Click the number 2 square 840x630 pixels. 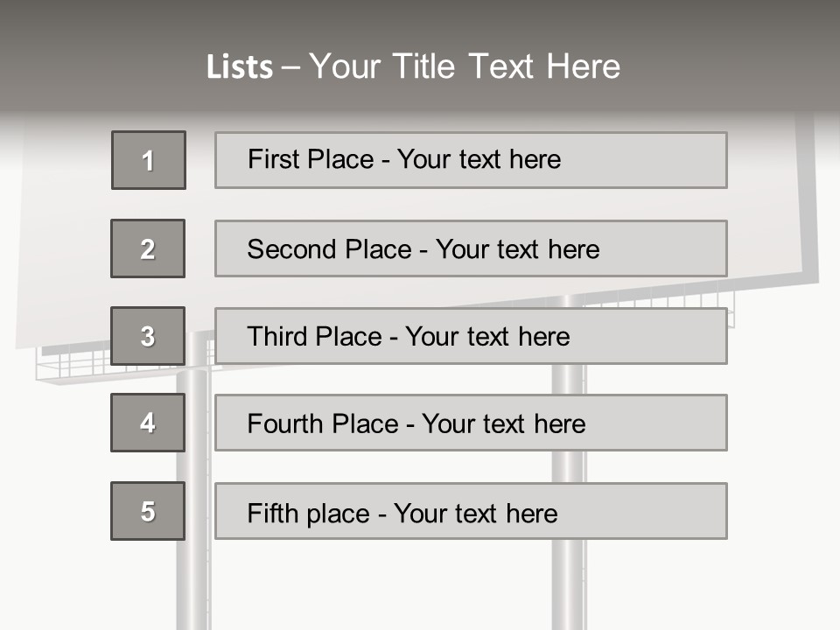[x=148, y=248]
